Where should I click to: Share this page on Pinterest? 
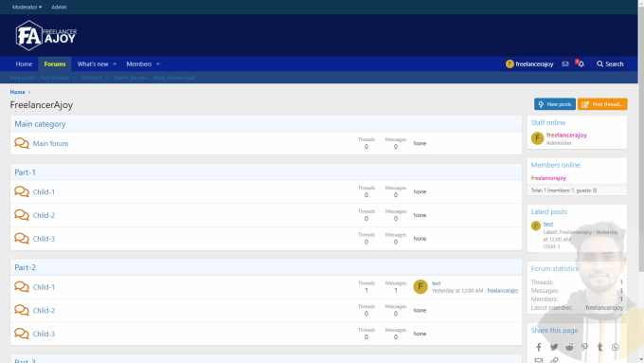coord(584,347)
